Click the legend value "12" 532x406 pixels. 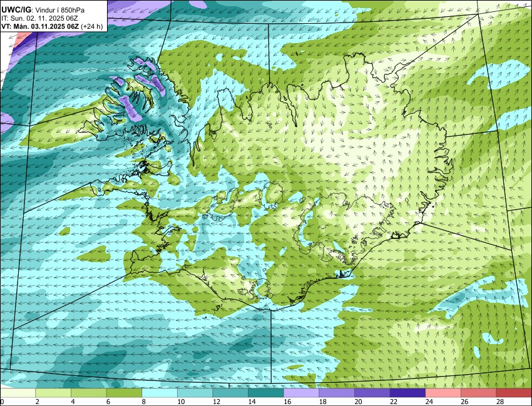click(217, 402)
